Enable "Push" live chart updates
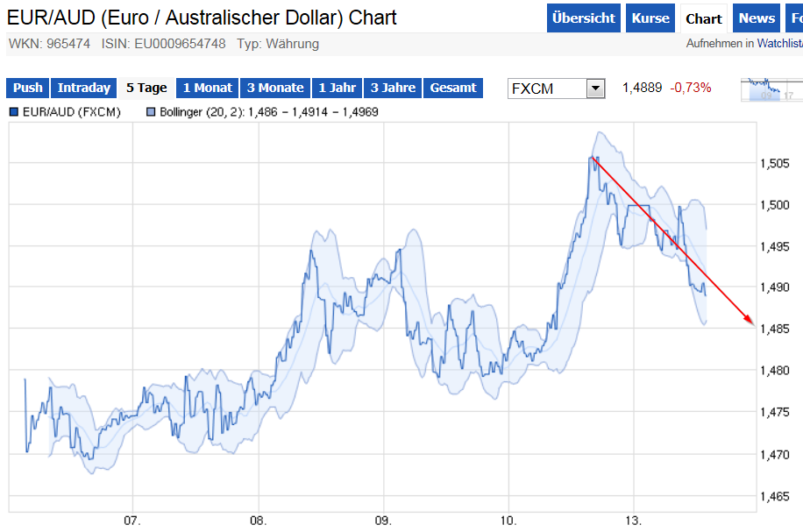 [27, 88]
